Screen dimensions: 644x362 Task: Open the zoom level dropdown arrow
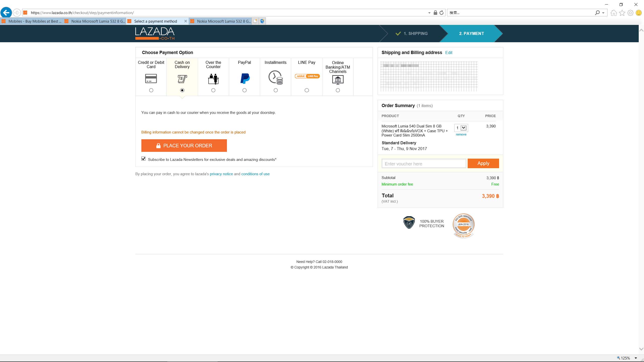tap(636, 358)
